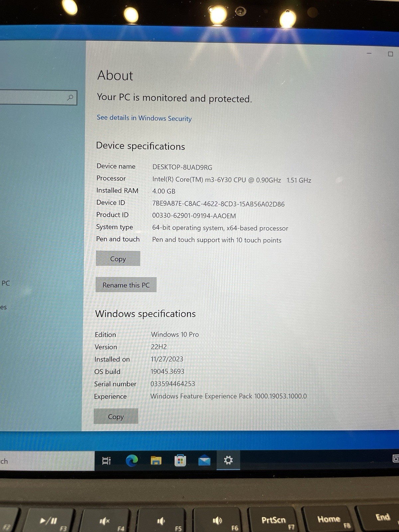Select the Settings gear on the taskbar
This screenshot has width=399, height=532.
coord(228,460)
